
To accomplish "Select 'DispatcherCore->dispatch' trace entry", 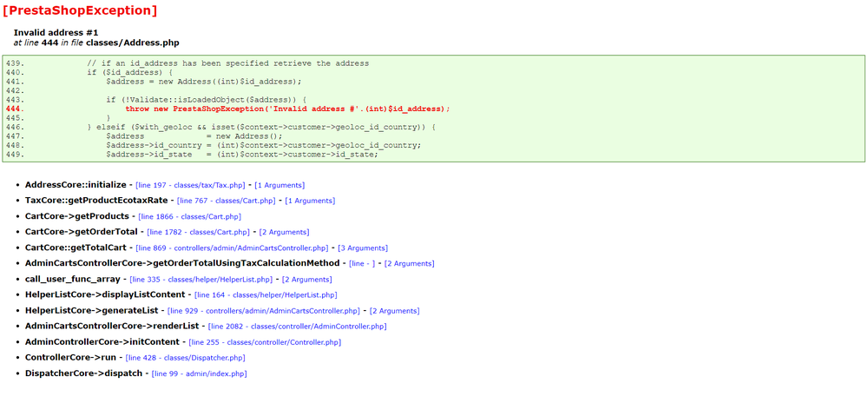I will 83,373.
